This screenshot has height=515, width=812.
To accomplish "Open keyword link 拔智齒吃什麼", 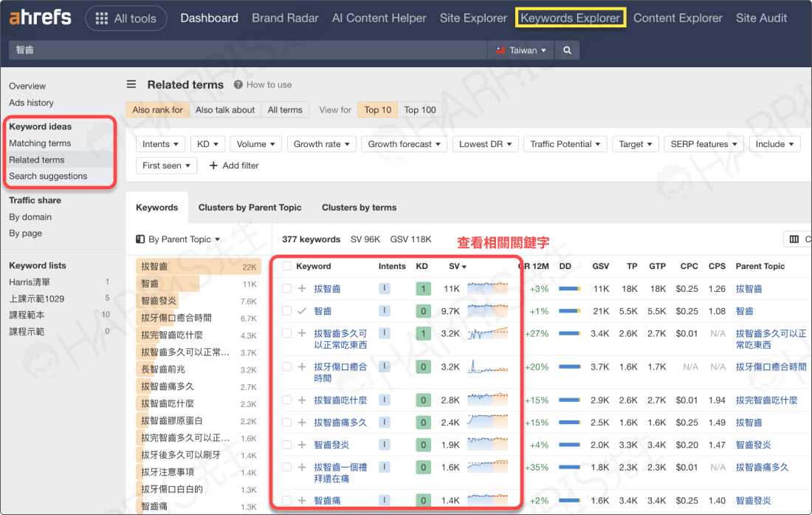I will pos(340,400).
